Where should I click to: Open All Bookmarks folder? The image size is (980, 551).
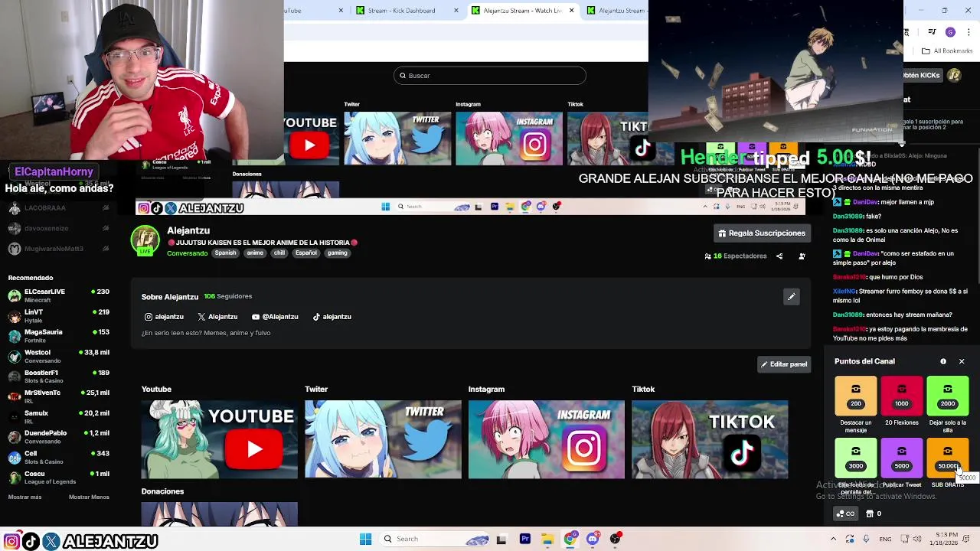(947, 51)
